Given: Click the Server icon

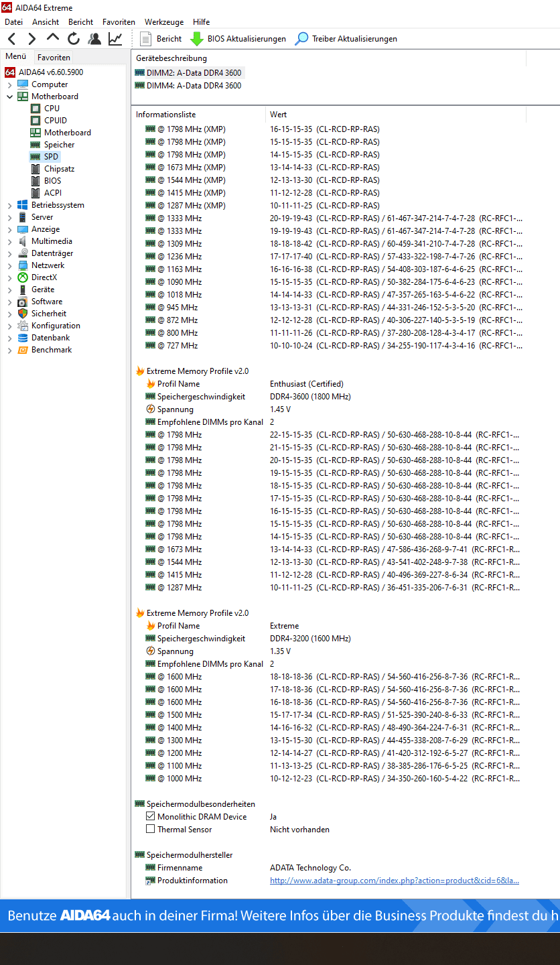Looking at the screenshot, I should (x=23, y=217).
